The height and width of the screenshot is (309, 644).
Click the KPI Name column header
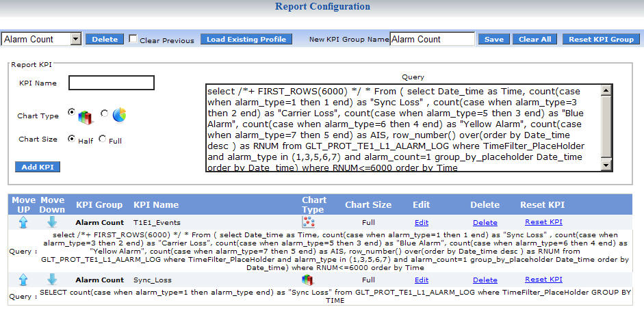(156, 204)
